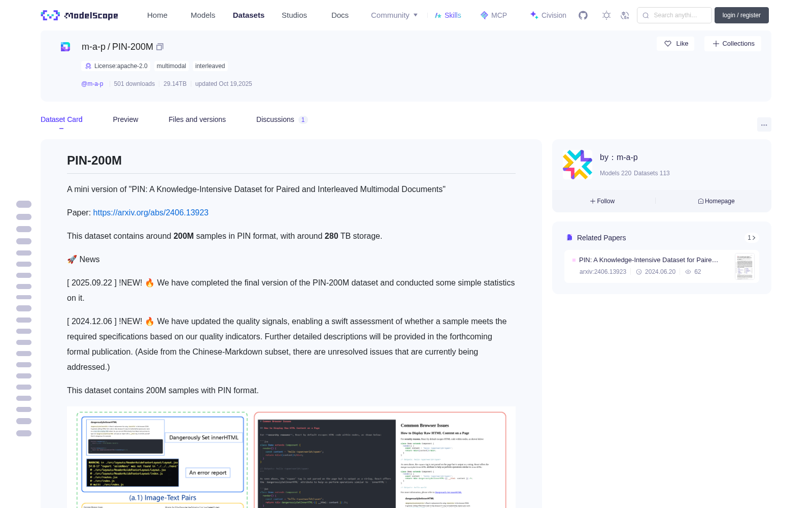
Task: Click the m-a-p organization logo
Action: pos(577,165)
